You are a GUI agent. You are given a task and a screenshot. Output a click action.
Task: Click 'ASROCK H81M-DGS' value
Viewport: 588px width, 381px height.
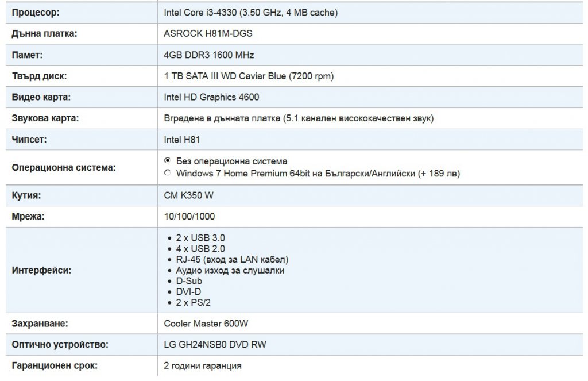pyautogui.click(x=208, y=33)
